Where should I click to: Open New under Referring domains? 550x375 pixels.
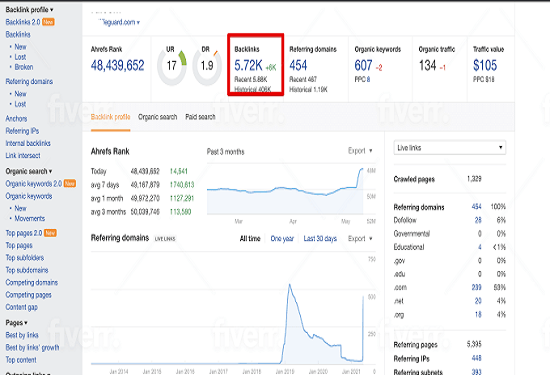[x=20, y=94]
